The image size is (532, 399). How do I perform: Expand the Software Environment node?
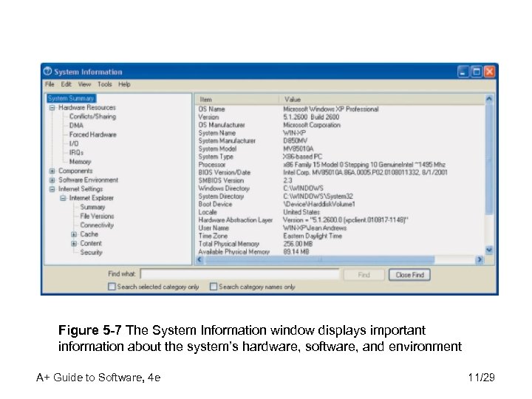coord(52,180)
